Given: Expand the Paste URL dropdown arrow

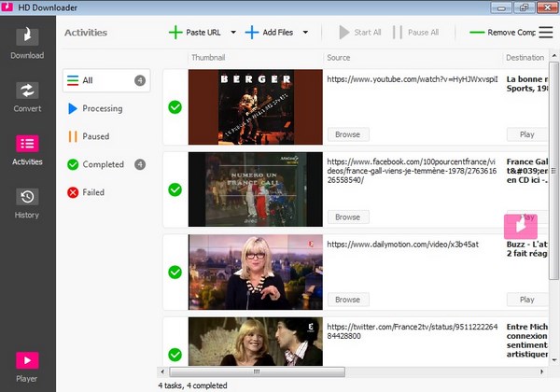Looking at the screenshot, I should (x=233, y=32).
